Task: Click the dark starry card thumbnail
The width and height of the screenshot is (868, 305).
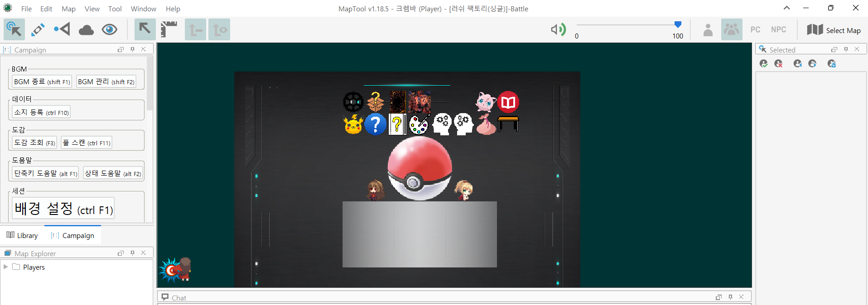Action: 397,102
